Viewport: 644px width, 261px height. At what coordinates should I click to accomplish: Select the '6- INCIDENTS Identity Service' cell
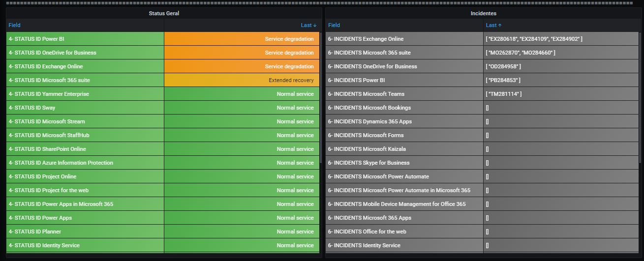click(x=404, y=245)
